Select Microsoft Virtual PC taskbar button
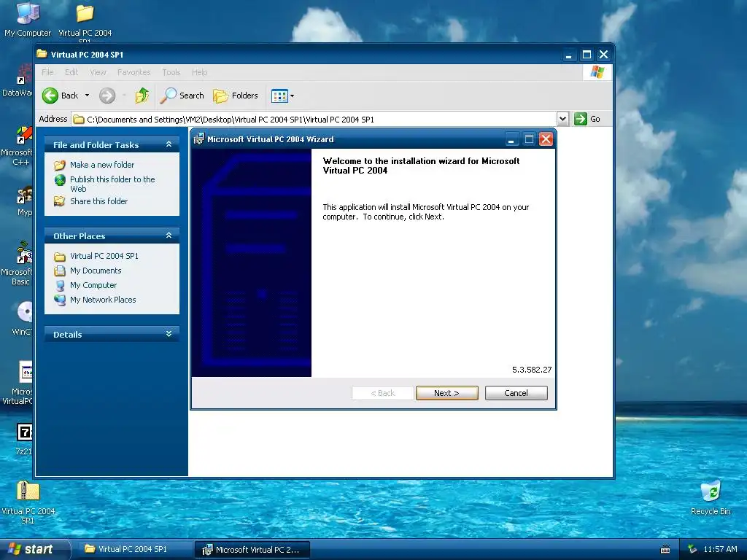Viewport: 747px width, 560px height. coord(252,550)
